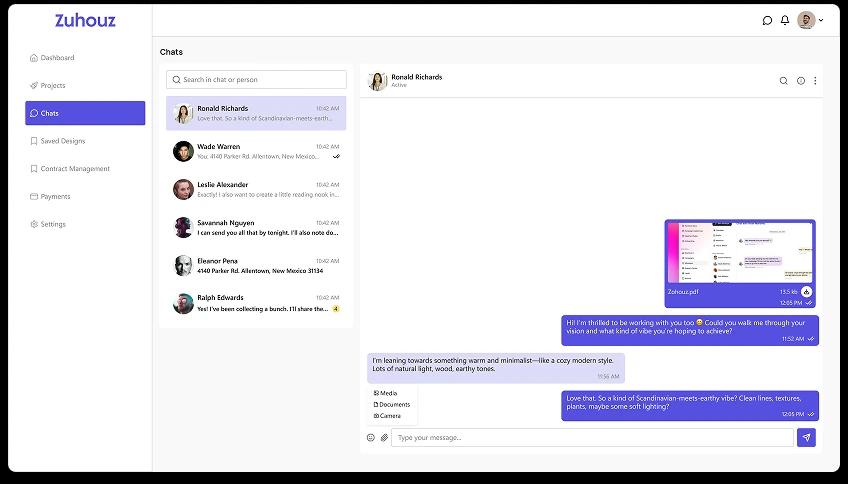The image size is (848, 484).
Task: Click the Search in chat or person field
Action: [257, 79]
